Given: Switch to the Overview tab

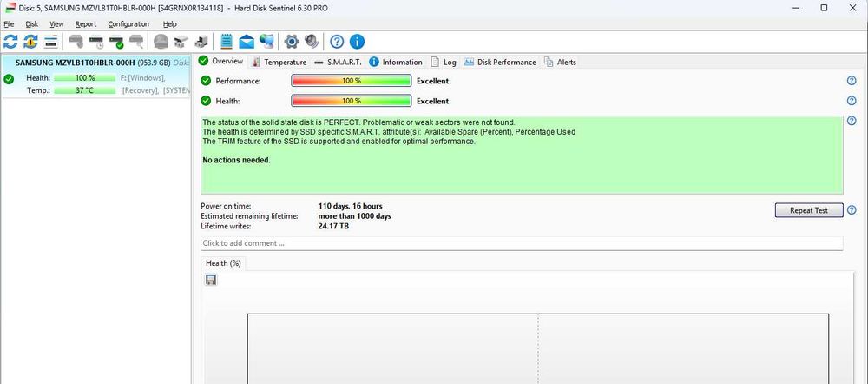Looking at the screenshot, I should (221, 61).
